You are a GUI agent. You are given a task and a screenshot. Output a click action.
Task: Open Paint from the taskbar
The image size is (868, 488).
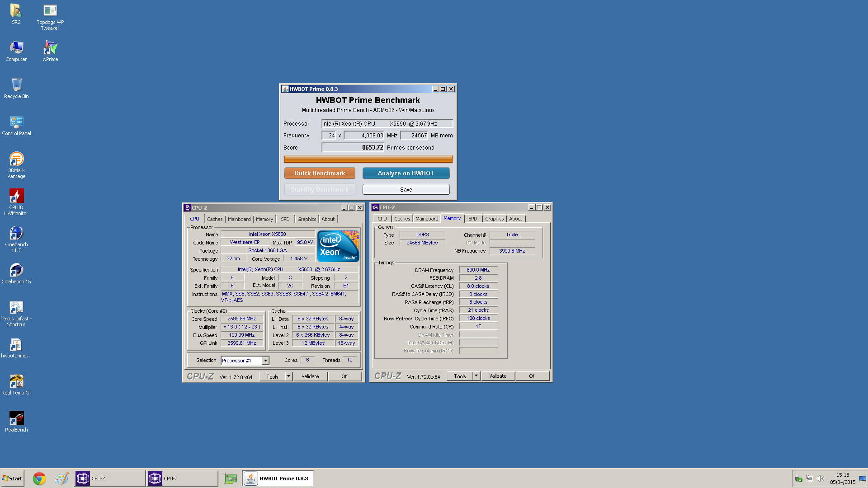(x=61, y=479)
